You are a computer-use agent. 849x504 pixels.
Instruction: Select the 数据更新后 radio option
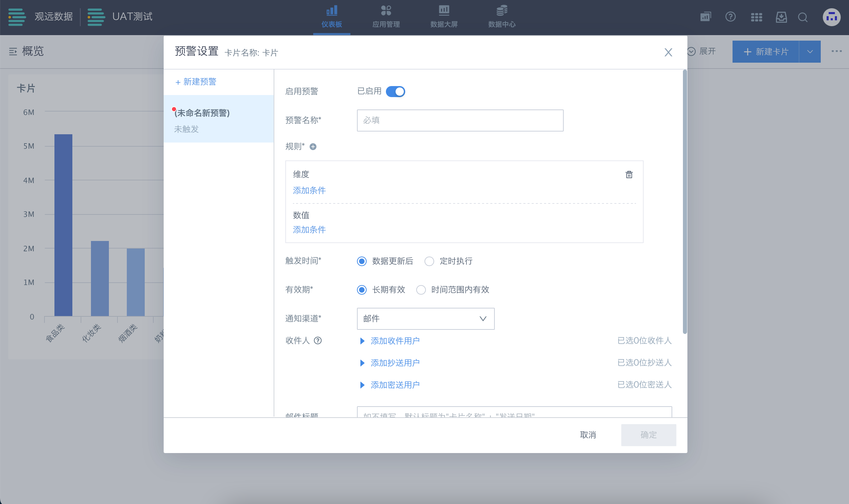tap(362, 261)
